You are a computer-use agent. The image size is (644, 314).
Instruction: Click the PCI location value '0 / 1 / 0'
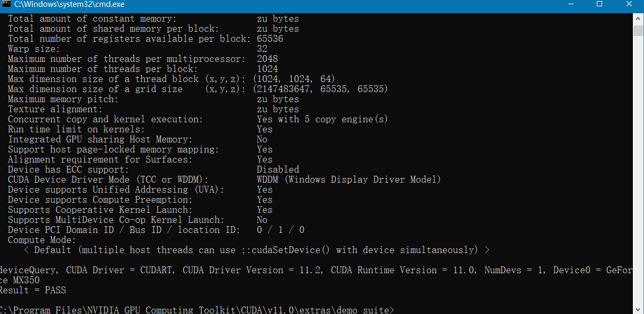280,230
